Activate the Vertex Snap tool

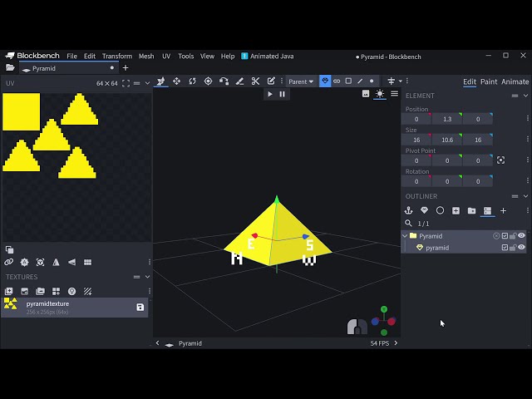[224, 81]
